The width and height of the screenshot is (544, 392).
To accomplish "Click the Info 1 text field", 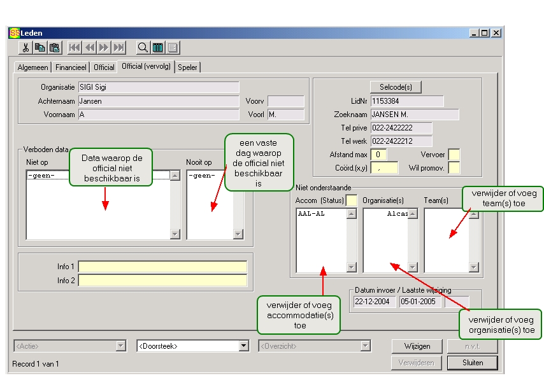I will (x=162, y=267).
